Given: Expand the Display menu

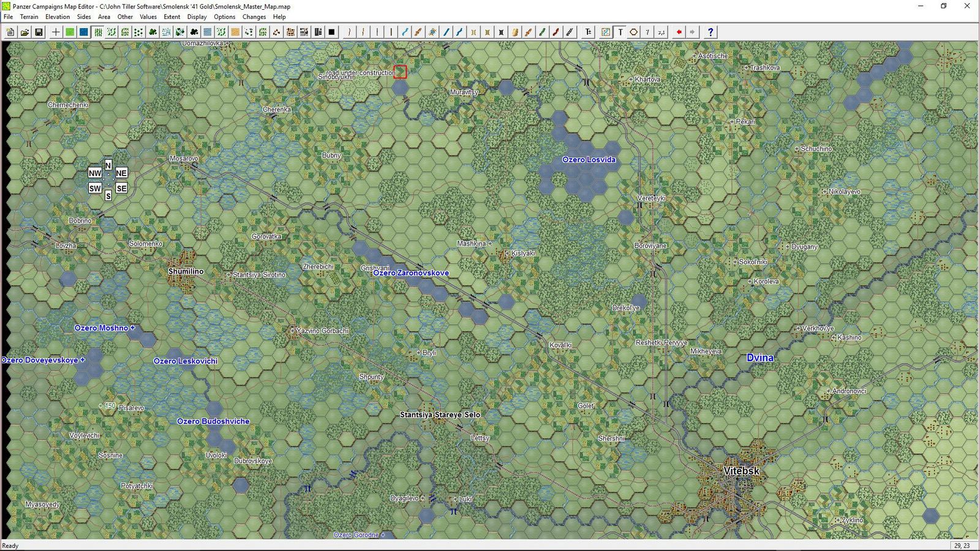Looking at the screenshot, I should pyautogui.click(x=197, y=17).
